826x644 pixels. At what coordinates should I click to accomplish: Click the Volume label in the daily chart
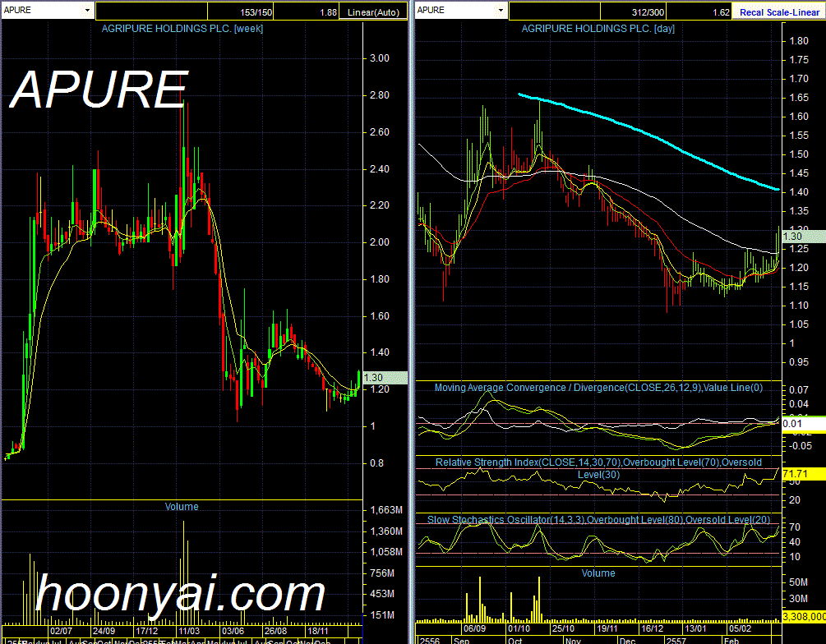pyautogui.click(x=598, y=573)
